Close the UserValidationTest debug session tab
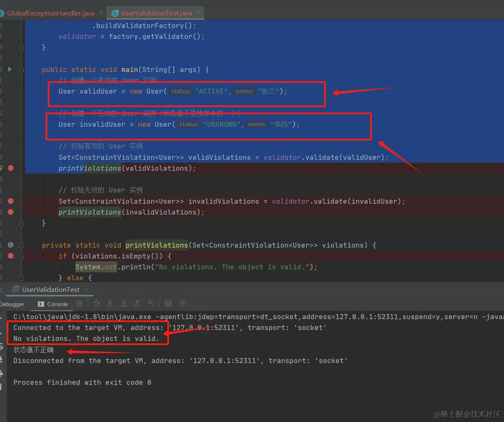 pos(86,289)
